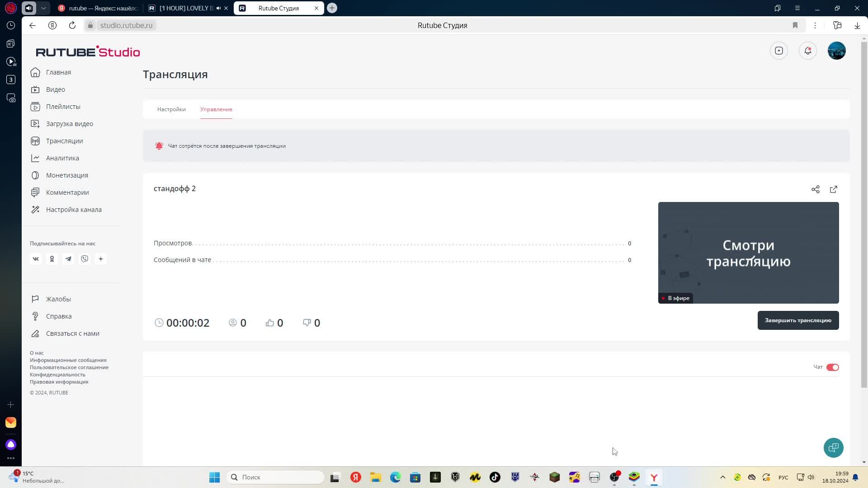Screen dimensions: 868x488
Task: Open the О нас link
Action: [37, 353]
